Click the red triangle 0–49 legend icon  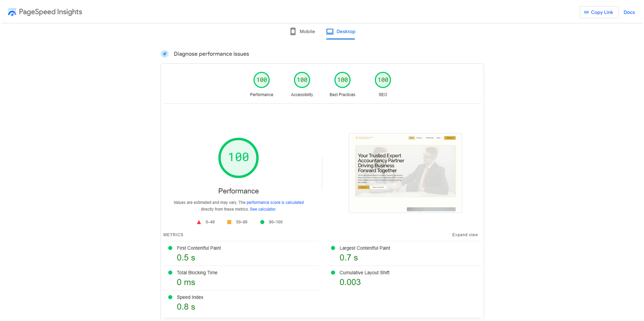click(199, 222)
